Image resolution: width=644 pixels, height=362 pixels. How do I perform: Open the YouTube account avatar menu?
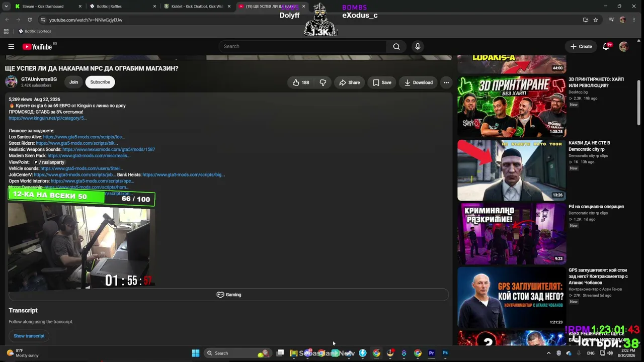pyautogui.click(x=624, y=46)
